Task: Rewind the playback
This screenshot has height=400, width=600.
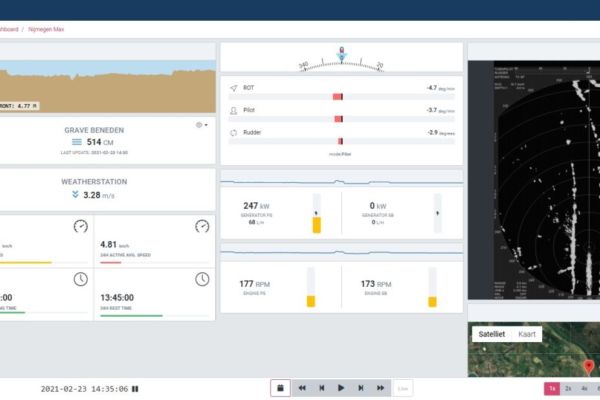Action: coord(302,388)
